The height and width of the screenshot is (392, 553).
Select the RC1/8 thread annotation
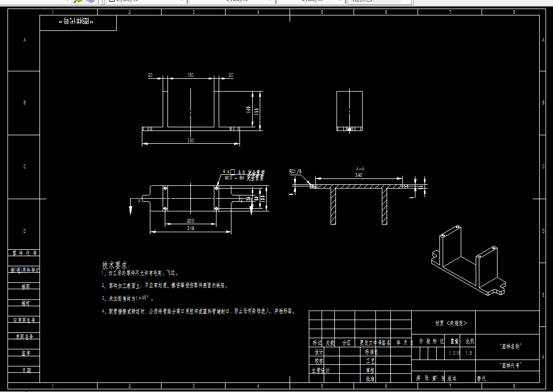click(x=295, y=171)
